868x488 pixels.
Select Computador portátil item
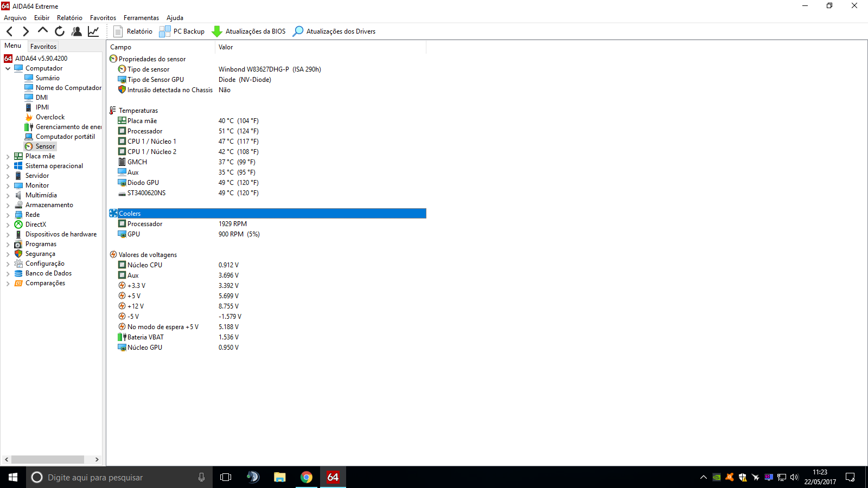[x=60, y=137]
